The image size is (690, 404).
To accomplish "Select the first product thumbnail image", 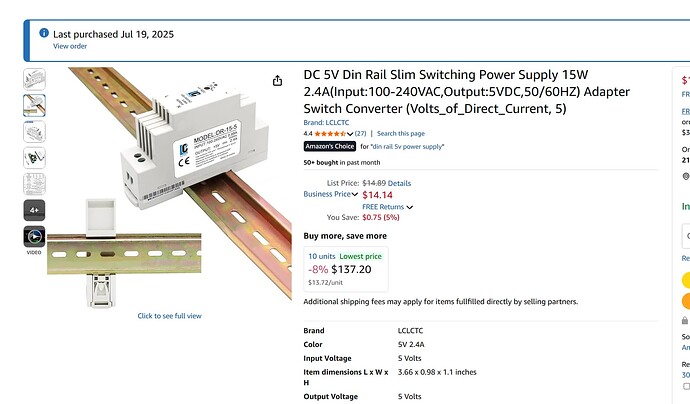I will click(x=34, y=79).
